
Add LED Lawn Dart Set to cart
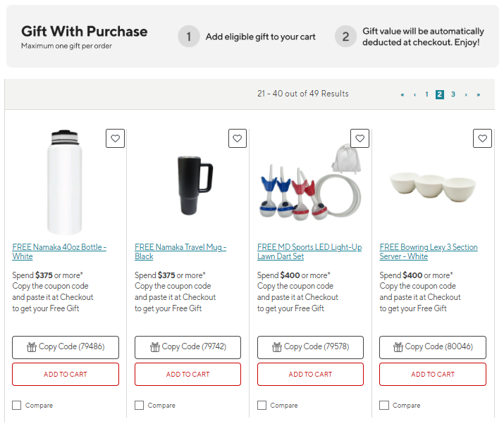click(310, 374)
